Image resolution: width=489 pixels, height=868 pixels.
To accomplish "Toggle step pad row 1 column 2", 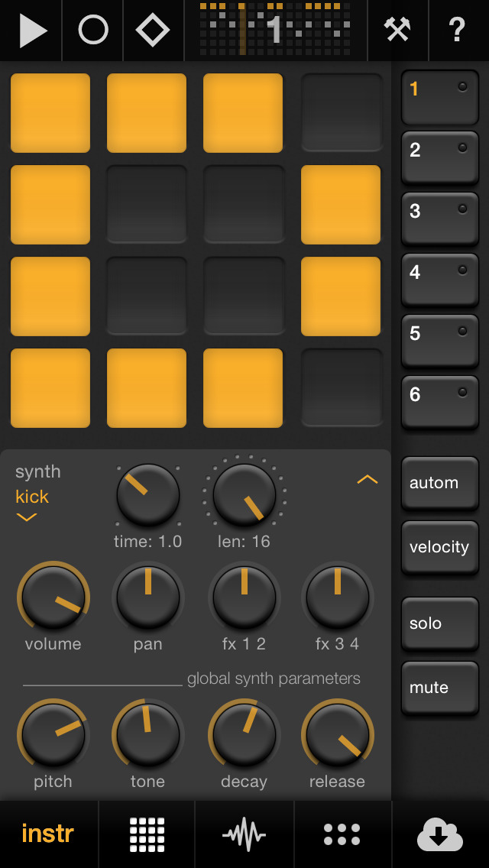I will pyautogui.click(x=147, y=113).
